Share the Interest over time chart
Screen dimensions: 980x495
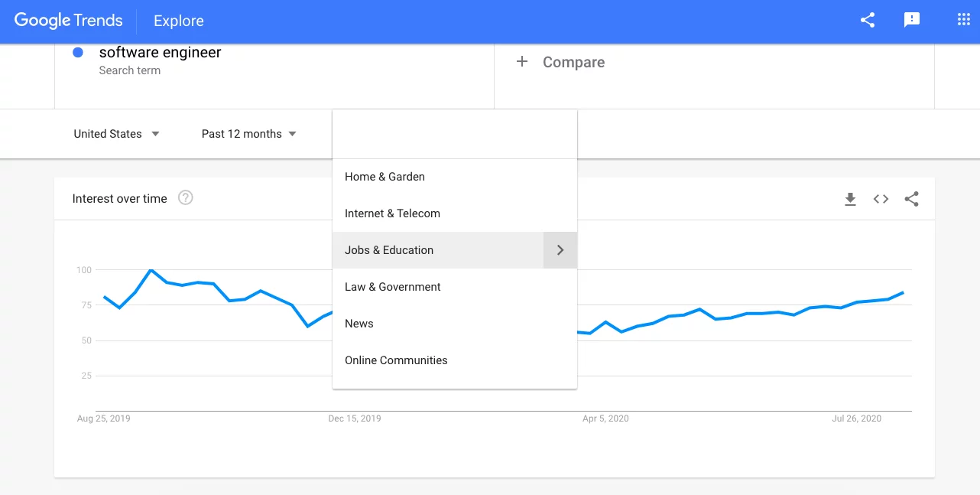point(911,199)
